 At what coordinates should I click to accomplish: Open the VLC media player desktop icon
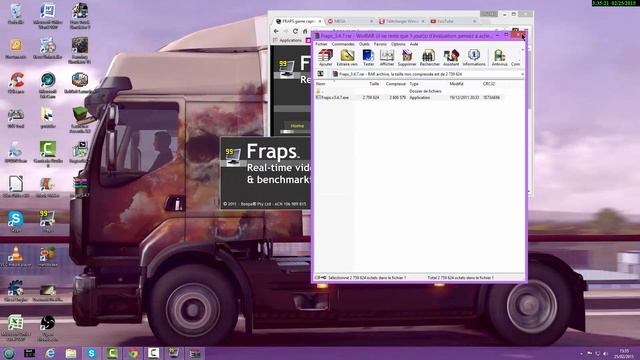(16, 257)
